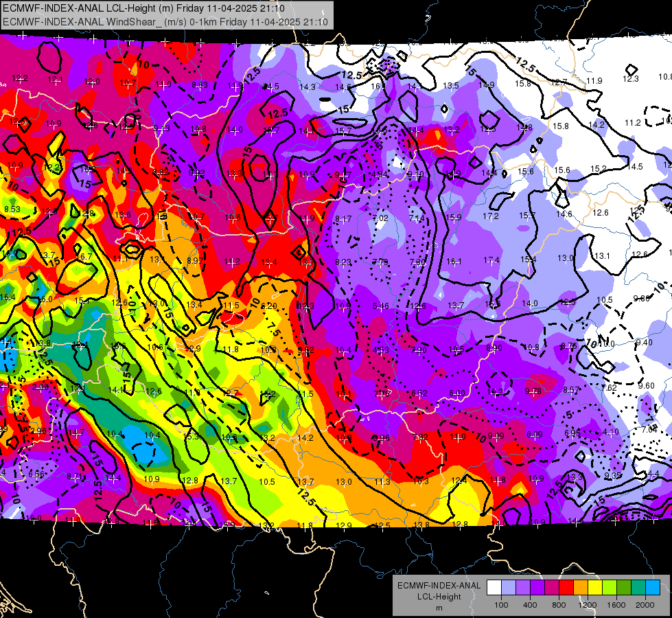
Task: Click the red legend swatch
Action: tap(566, 587)
